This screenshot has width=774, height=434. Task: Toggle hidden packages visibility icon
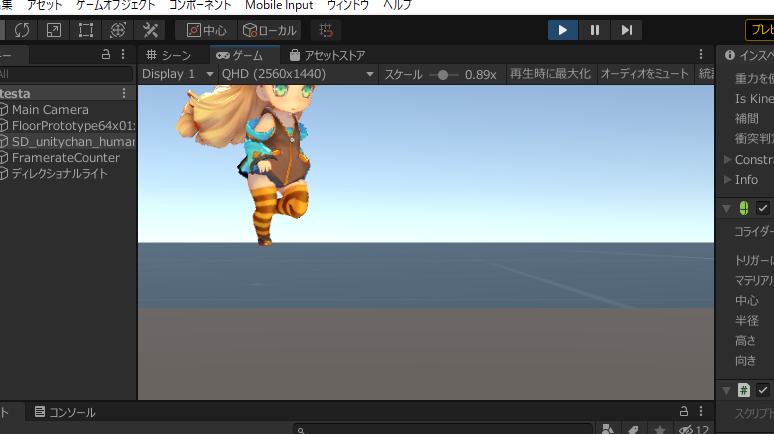click(694, 430)
